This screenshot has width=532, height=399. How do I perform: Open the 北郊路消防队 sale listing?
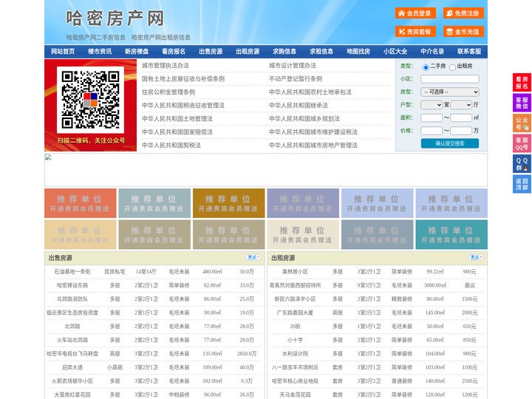[x=72, y=299]
